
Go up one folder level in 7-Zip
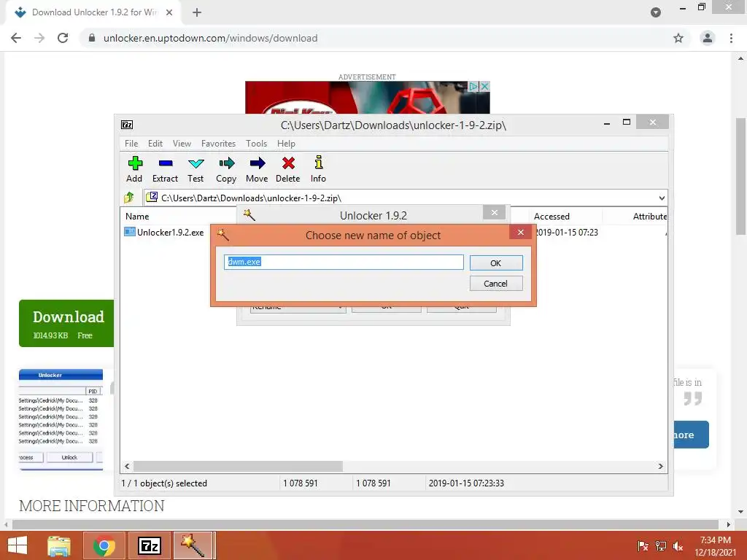click(128, 198)
